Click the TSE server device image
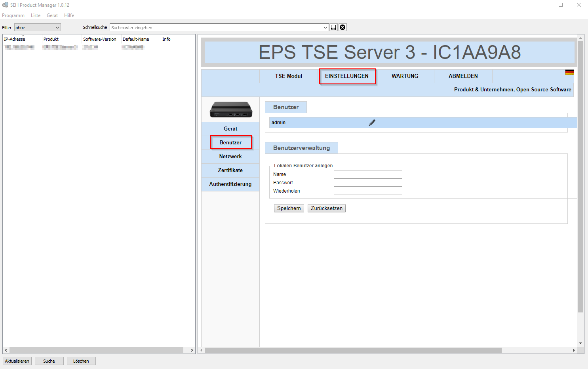The image size is (588, 369). click(230, 110)
